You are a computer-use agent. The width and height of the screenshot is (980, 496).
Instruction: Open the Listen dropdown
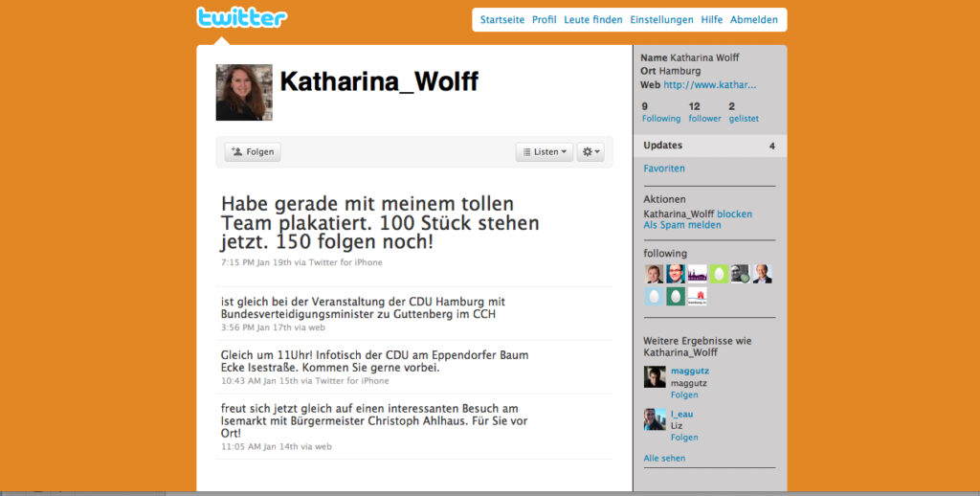click(545, 151)
